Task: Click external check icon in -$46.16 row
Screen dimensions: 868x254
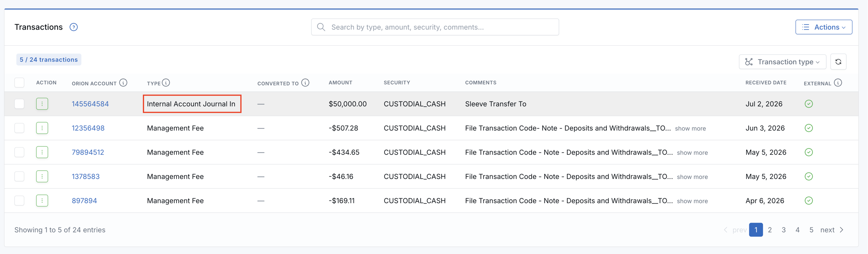Action: 809,177
